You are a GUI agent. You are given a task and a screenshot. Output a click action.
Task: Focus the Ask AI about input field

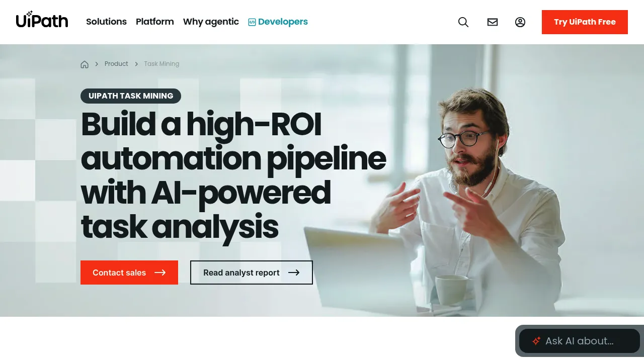point(580,341)
